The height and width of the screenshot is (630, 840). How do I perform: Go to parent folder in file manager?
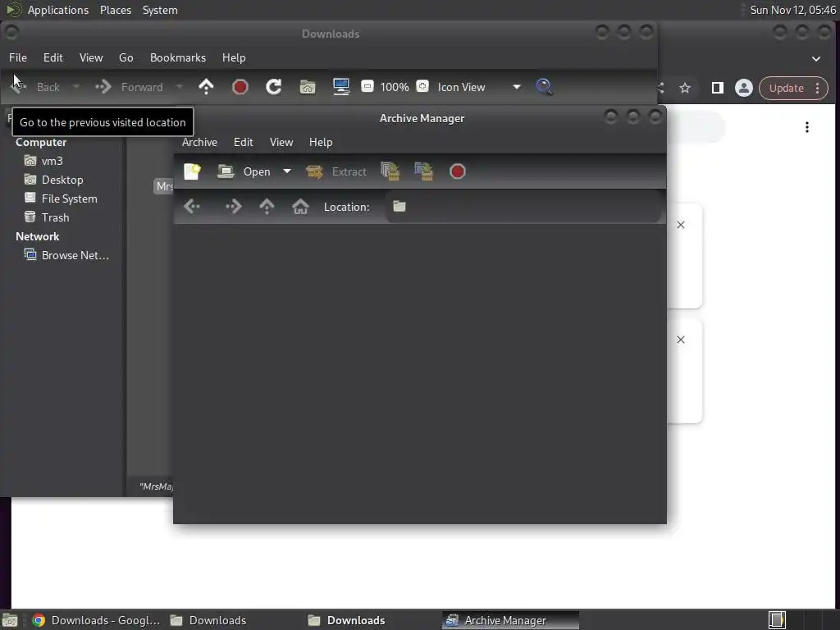click(x=206, y=87)
